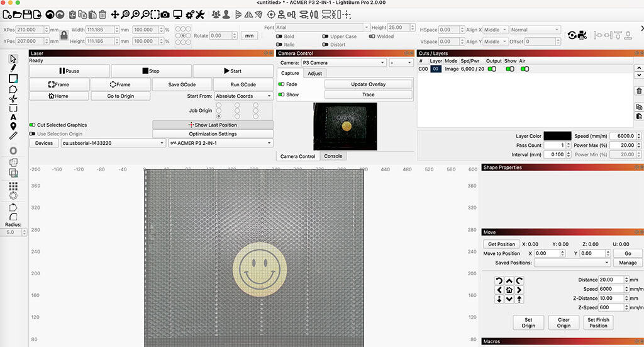Click the Pause button

[x=69, y=71]
